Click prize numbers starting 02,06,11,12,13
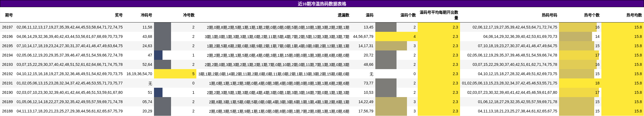This screenshot has height=116, width=644. coord(70,27)
